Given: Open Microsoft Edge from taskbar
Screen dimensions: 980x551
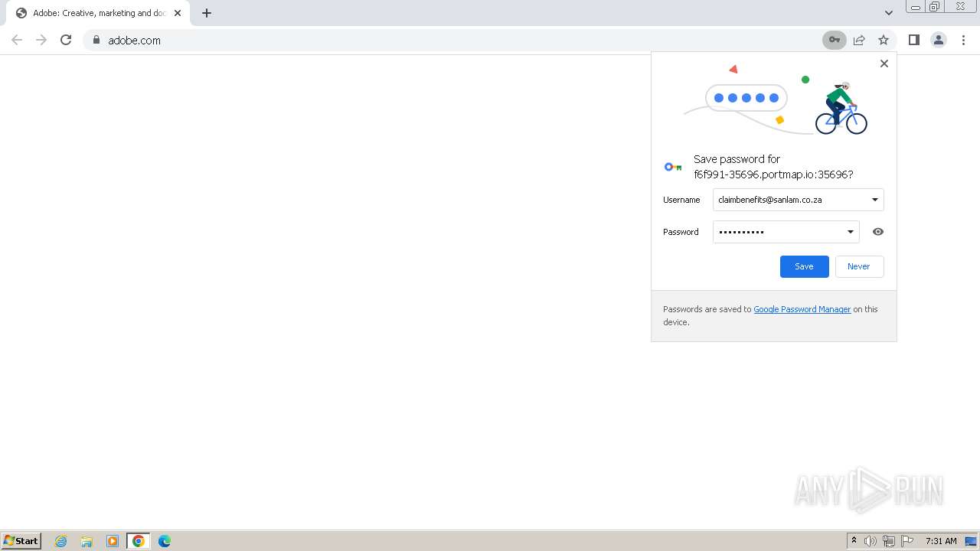Looking at the screenshot, I should click(x=165, y=541).
